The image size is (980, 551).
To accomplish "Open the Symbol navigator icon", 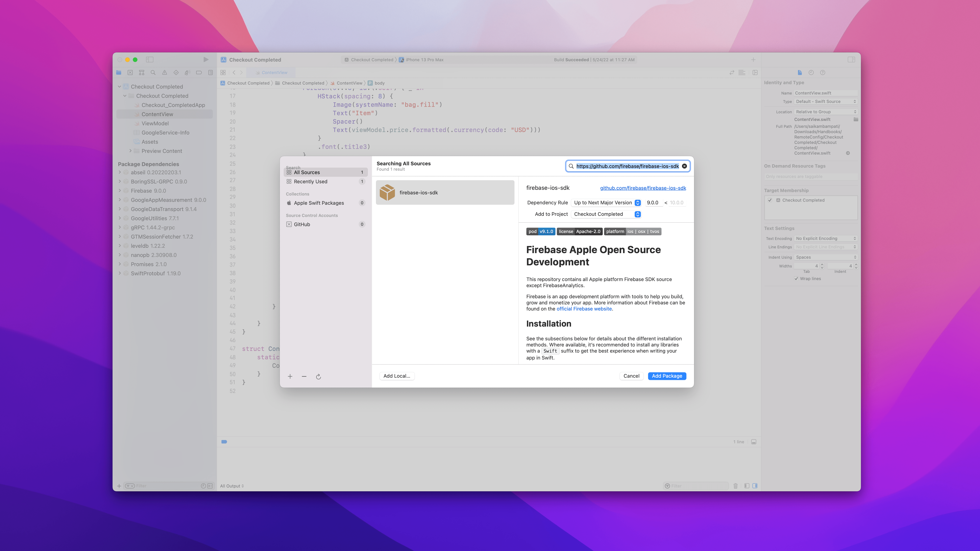I will pyautogui.click(x=141, y=73).
